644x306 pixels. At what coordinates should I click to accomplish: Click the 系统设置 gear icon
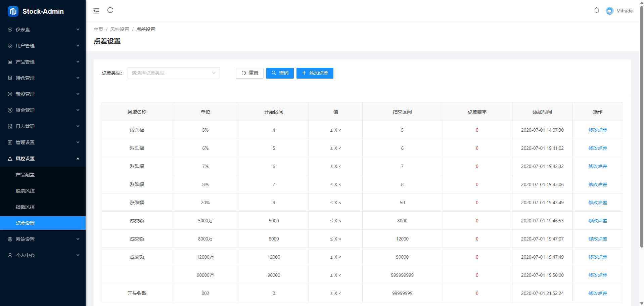click(10, 239)
